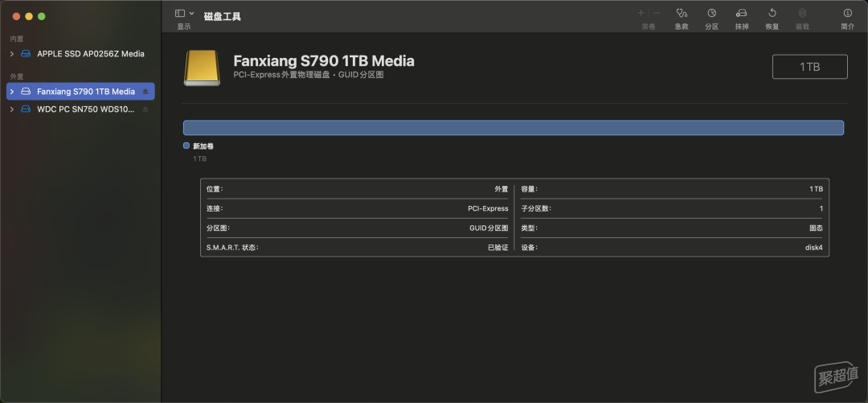868x403 pixels.
Task: Eject the WDC PC SN750 disk
Action: coord(145,109)
